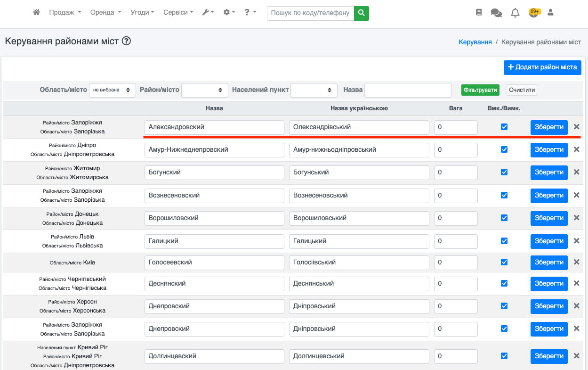The image size is (588, 370).
Task: Click the home icon in navbar
Action: [x=36, y=13]
